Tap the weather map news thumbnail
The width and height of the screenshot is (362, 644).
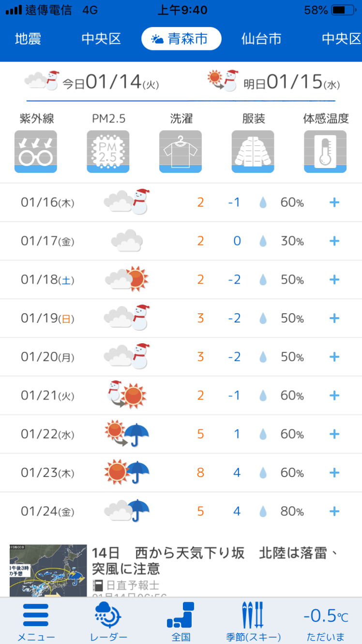tap(48, 570)
